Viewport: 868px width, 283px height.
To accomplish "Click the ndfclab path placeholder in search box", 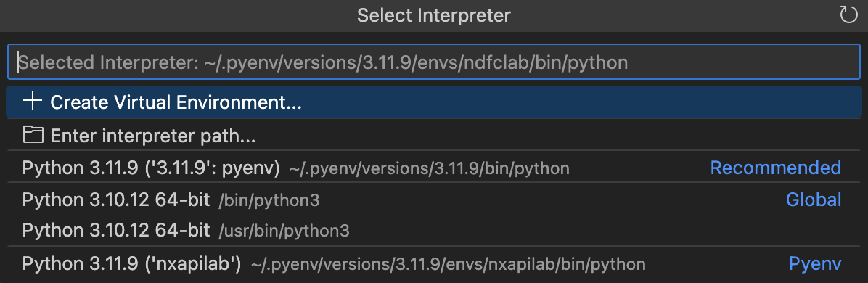I will pyautogui.click(x=416, y=62).
